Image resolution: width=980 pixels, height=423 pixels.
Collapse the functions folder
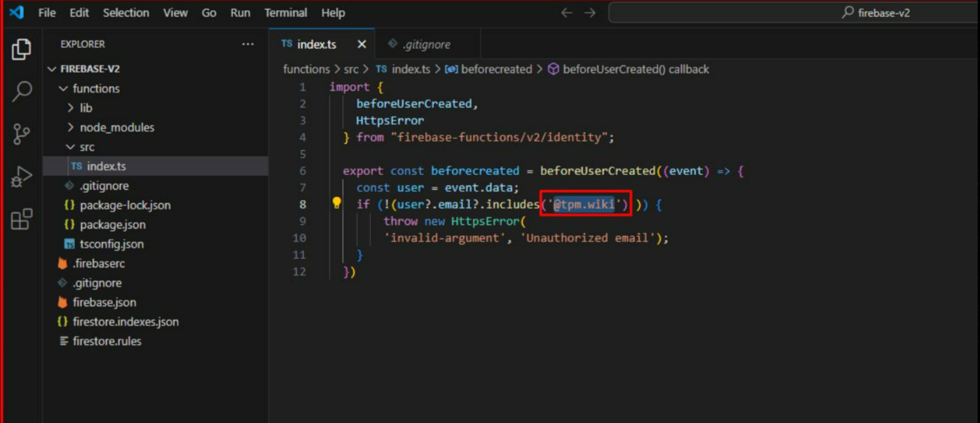tap(64, 88)
